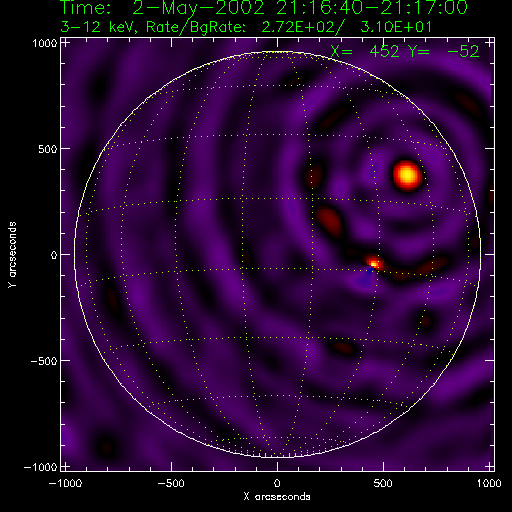Viewport: 512px width, 512px height.
Task: Click the '-1000' tick label on the Y axis
Action: (41, 467)
